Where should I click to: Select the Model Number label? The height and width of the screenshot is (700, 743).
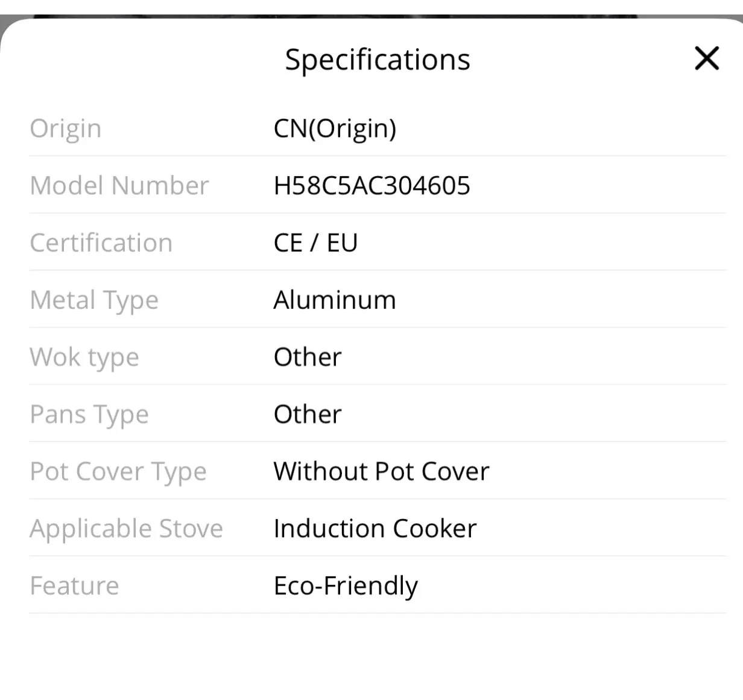(x=119, y=185)
